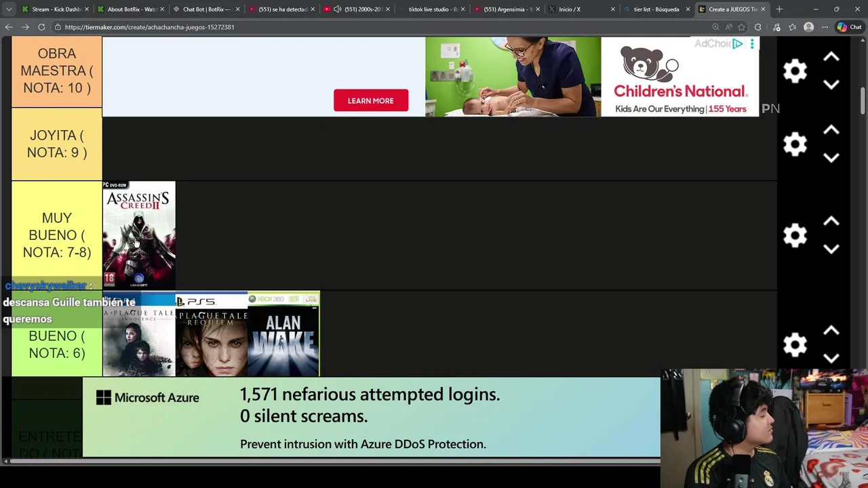The height and width of the screenshot is (488, 868).
Task: Move MUY BUENO row up
Action: (x=831, y=222)
